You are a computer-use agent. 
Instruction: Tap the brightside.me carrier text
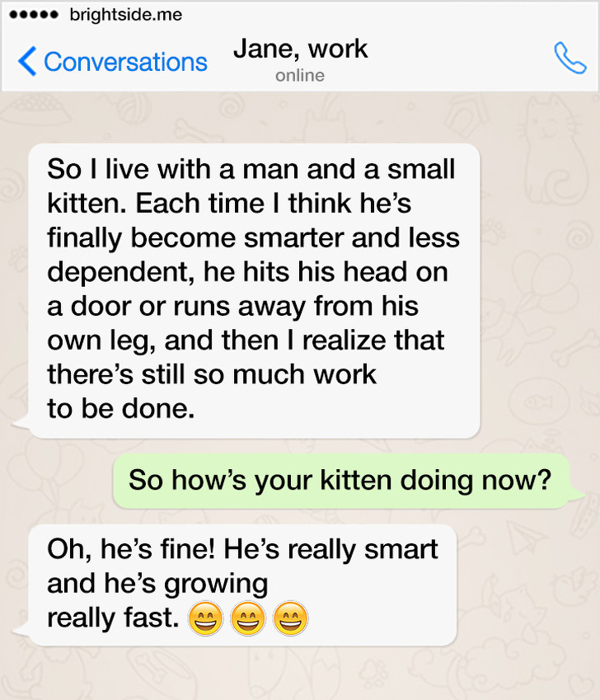click(x=126, y=15)
